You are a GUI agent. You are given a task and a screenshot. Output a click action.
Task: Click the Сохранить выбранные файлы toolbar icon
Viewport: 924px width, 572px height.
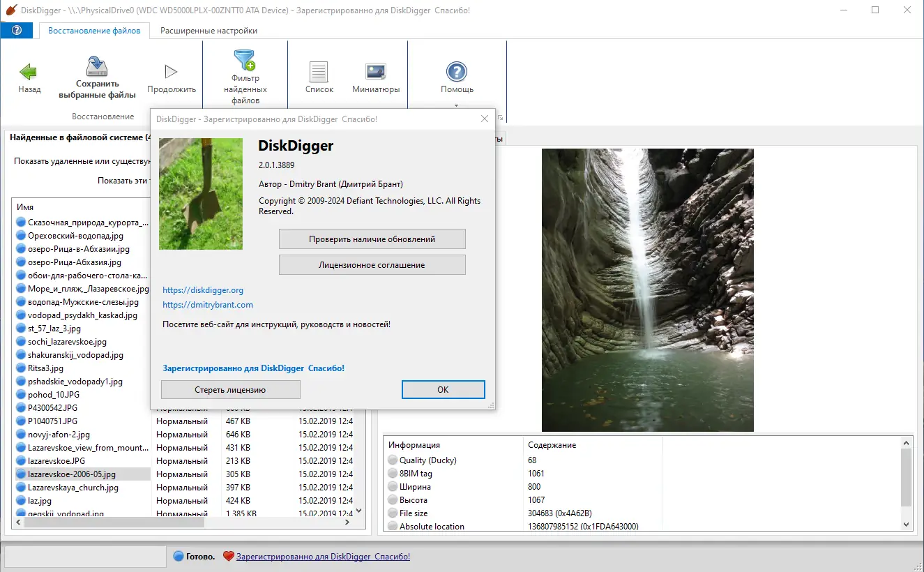pyautogui.click(x=97, y=66)
